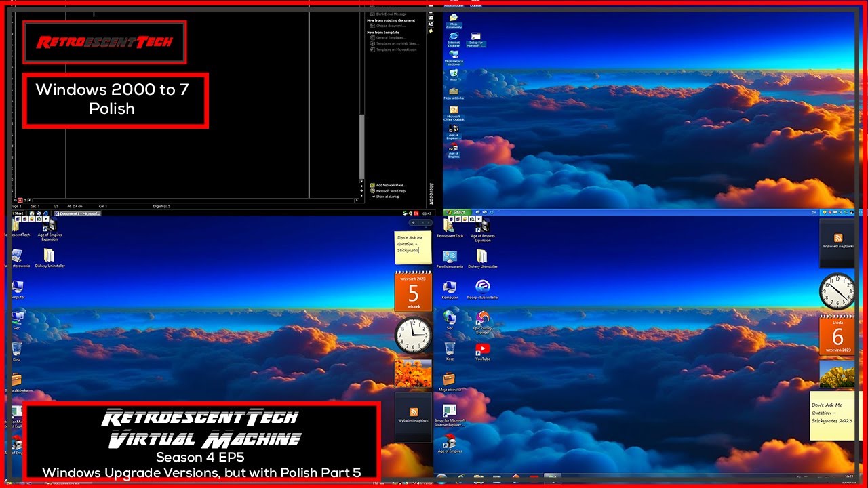Open Templates on my Web Sites link

coord(396,44)
